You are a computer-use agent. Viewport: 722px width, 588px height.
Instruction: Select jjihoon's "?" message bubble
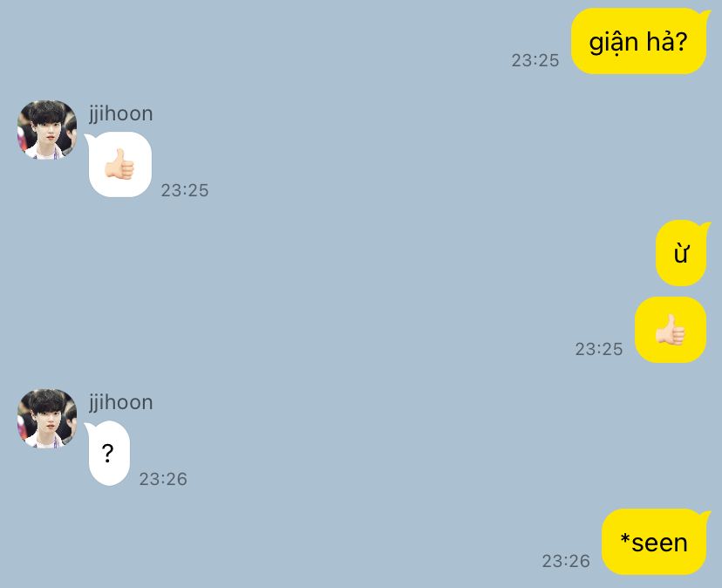[109, 454]
